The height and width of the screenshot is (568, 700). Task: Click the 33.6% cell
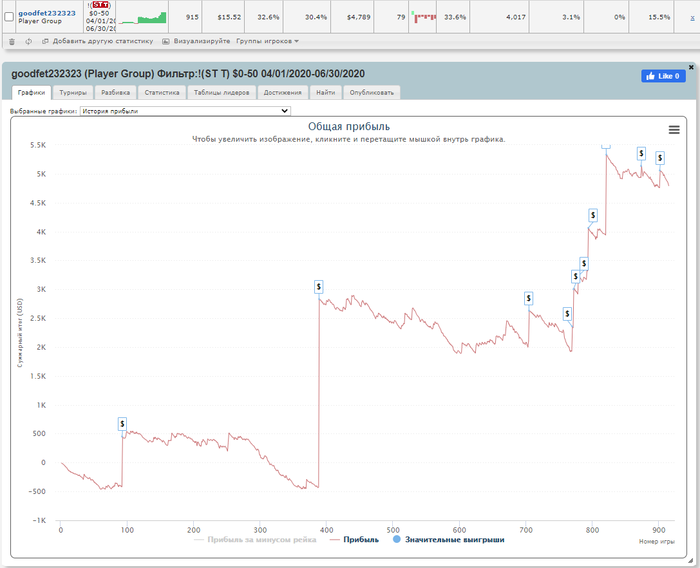point(455,17)
